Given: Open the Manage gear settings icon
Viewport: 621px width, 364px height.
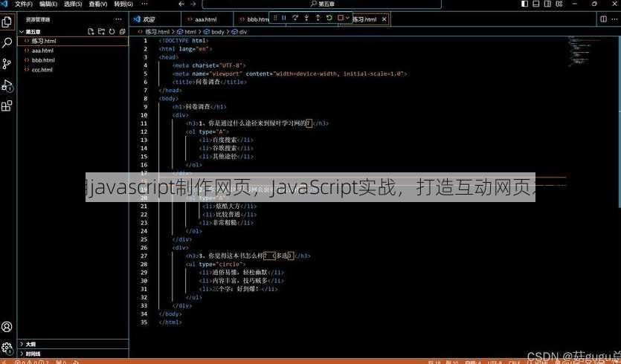Looking at the screenshot, I should tap(7, 348).
